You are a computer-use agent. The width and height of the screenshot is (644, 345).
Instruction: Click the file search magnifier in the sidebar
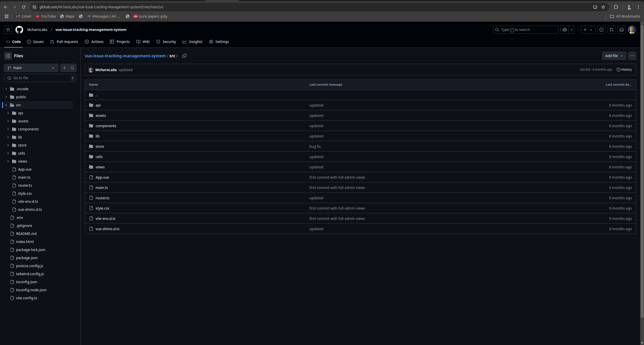click(72, 68)
